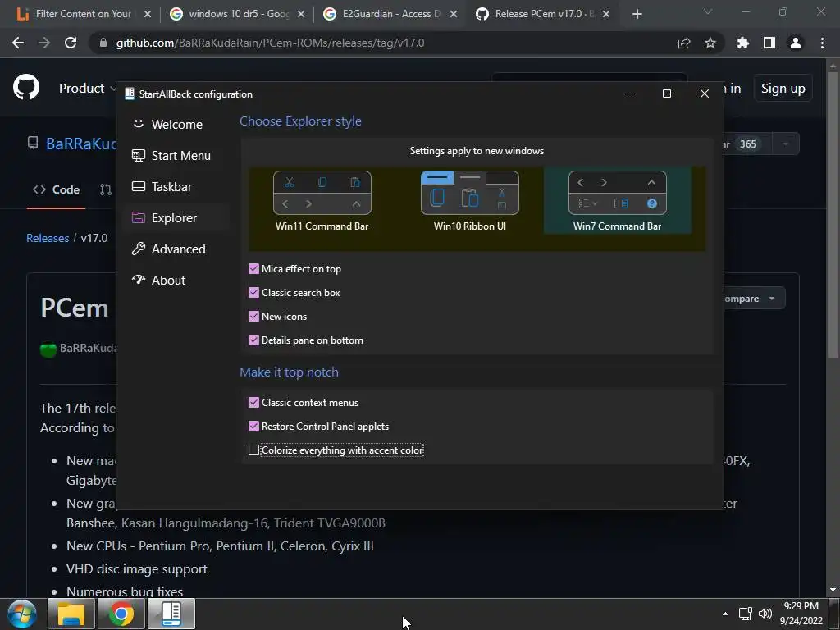
Task: Open File Explorer from the taskbar
Action: [x=71, y=614]
